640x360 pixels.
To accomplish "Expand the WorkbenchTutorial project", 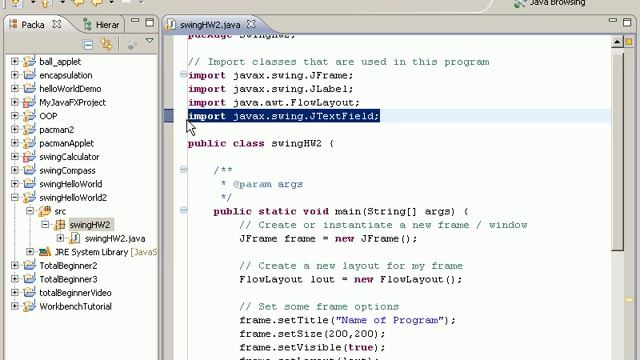I will 15,307.
